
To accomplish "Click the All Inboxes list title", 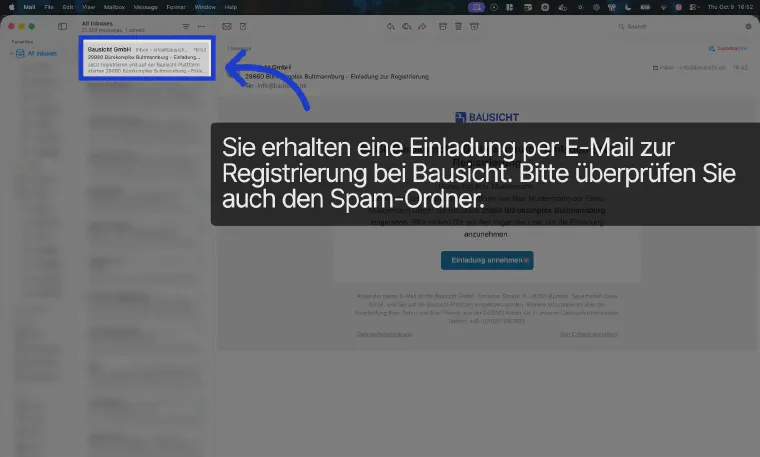I will click(97, 24).
